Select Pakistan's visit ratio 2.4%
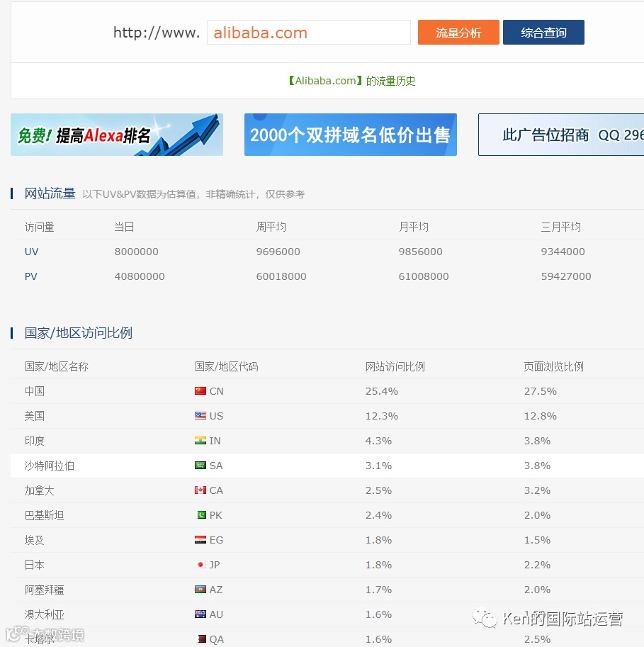The width and height of the screenshot is (644, 647). [x=378, y=514]
